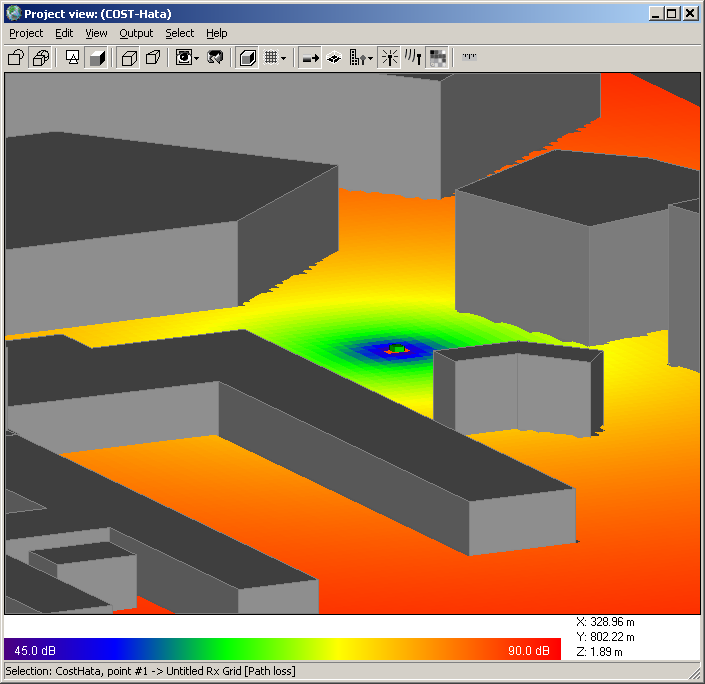
Task: Click the transmitter point in 3D view
Action: (399, 348)
